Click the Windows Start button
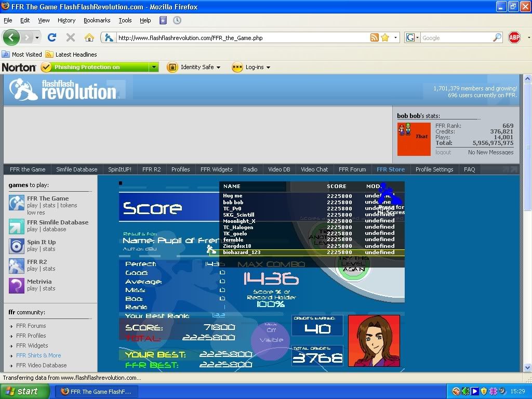The width and height of the screenshot is (532, 399). point(21,391)
